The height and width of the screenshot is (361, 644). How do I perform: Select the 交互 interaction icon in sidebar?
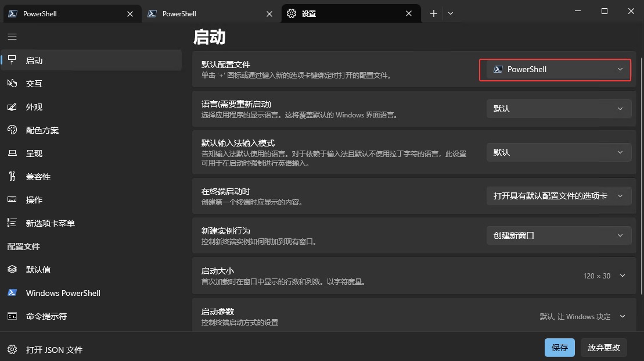[12, 84]
